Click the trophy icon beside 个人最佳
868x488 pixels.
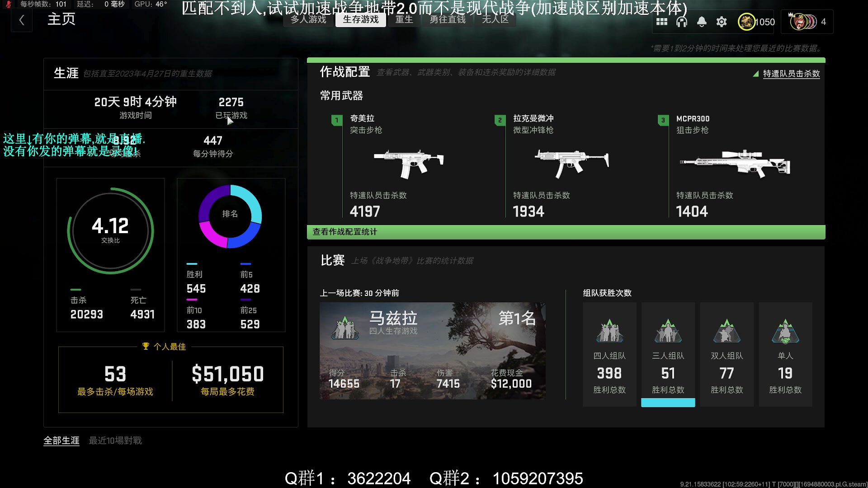[146, 346]
